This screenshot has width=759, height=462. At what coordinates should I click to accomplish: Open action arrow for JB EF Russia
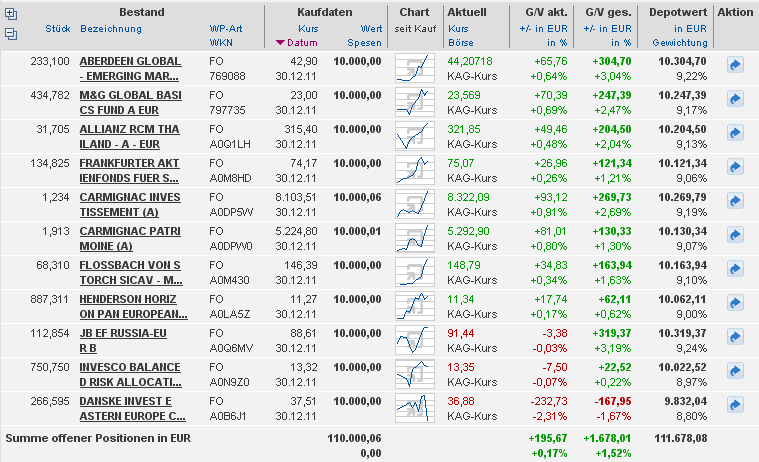click(735, 337)
